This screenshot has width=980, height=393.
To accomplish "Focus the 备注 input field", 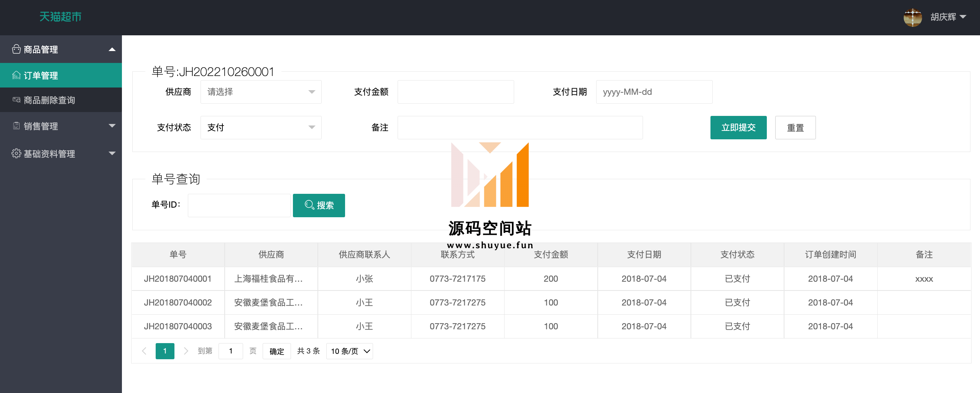I will point(520,127).
